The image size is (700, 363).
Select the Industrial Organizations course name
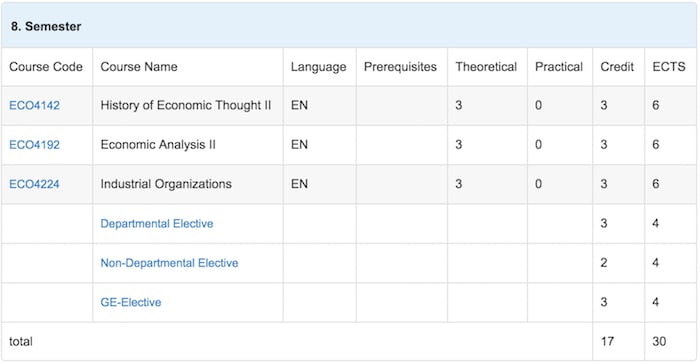pos(166,184)
